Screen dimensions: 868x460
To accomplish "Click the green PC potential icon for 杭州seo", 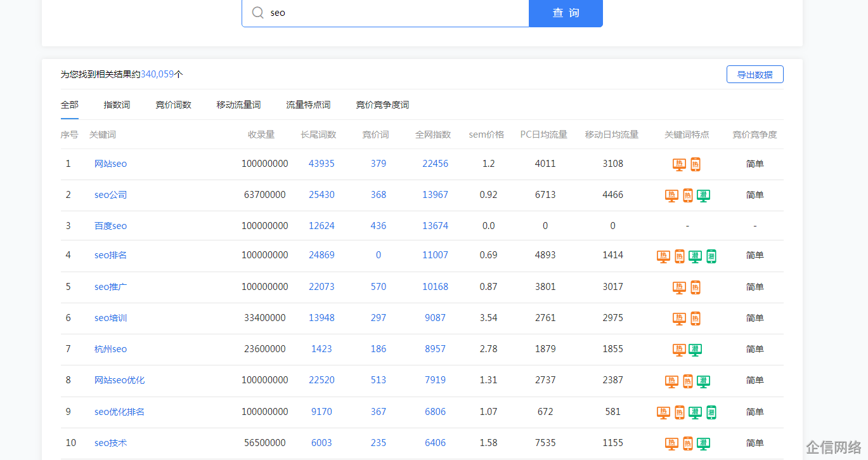I will (695, 350).
